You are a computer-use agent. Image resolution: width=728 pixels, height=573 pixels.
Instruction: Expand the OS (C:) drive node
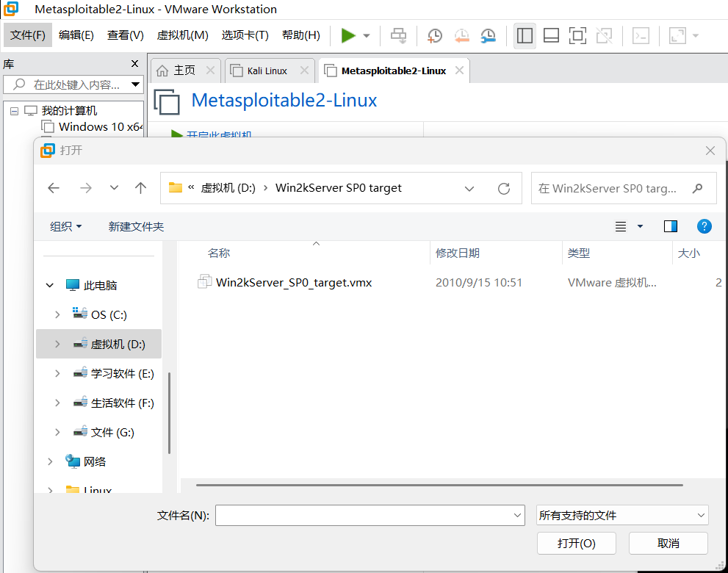click(x=57, y=315)
